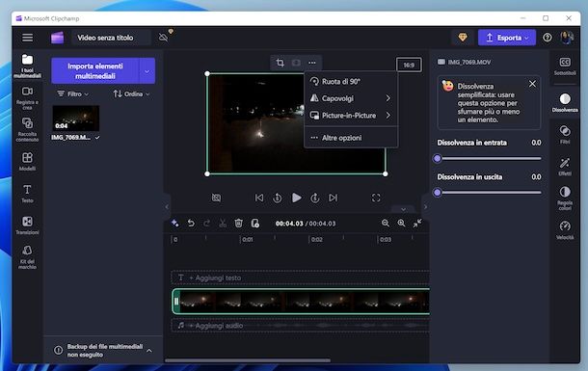Collapse the right properties panel
Screen dimensions: 588x371
coord(425,206)
